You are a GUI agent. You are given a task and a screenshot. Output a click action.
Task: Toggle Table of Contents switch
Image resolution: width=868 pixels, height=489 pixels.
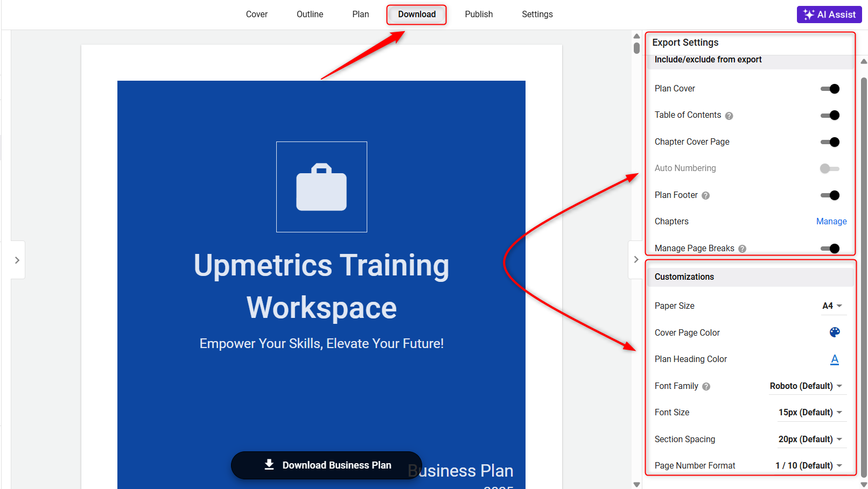pyautogui.click(x=830, y=115)
